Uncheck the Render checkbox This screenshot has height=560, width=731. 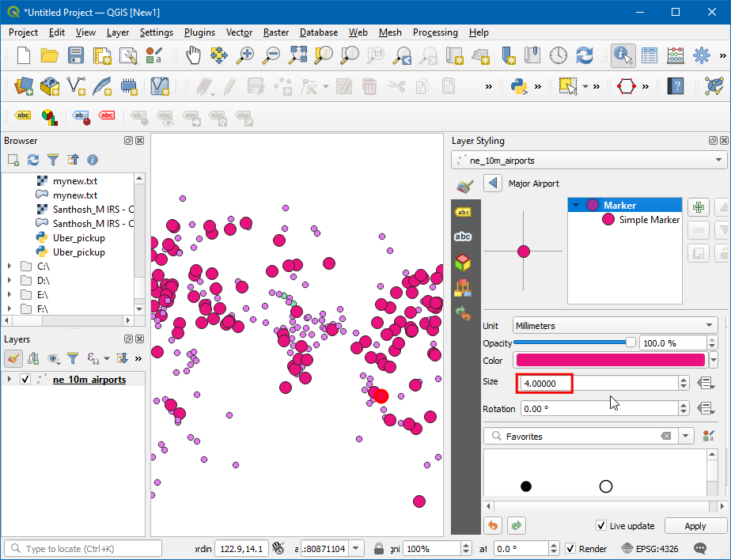[570, 548]
